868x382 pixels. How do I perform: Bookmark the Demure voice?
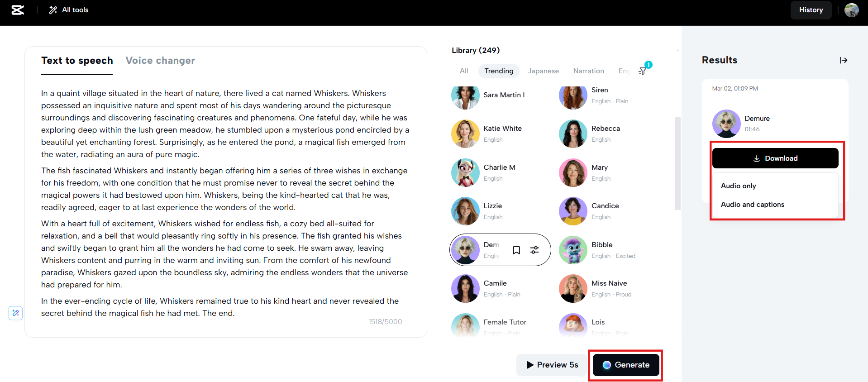click(x=516, y=250)
